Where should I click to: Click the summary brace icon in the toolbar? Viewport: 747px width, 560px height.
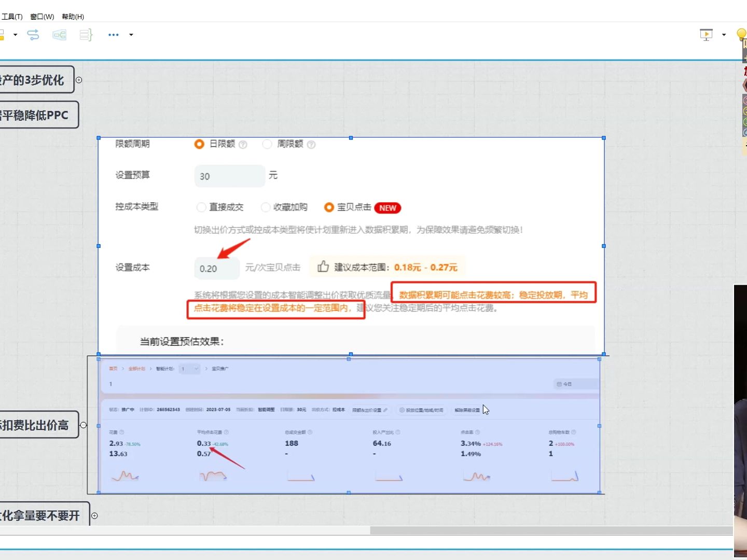86,35
